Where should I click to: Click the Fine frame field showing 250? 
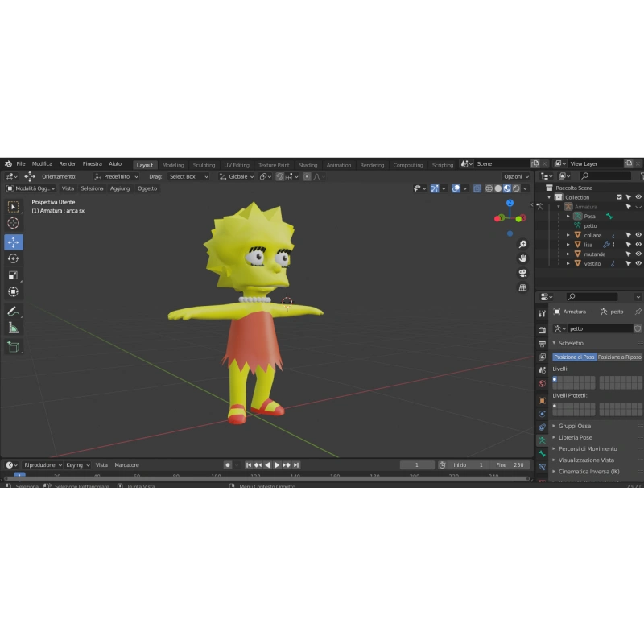(x=510, y=465)
